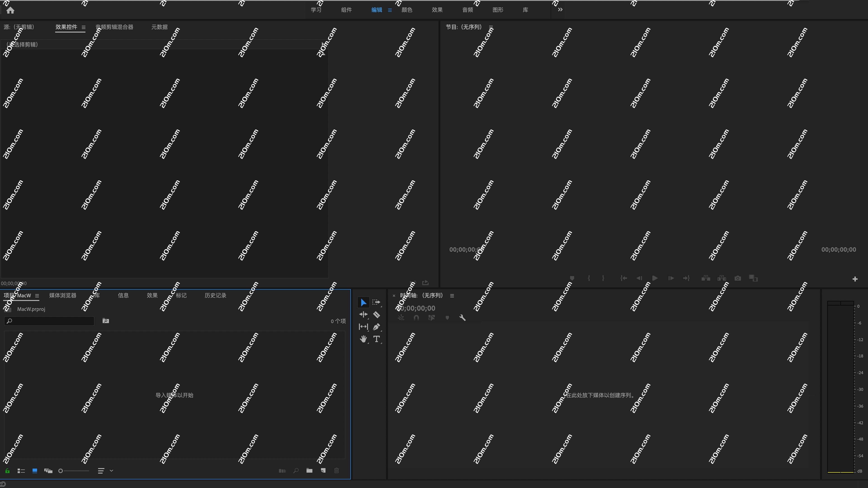The height and width of the screenshot is (488, 868).
Task: Adjust the thumbnail zoom slider in Project panel
Action: [74, 471]
